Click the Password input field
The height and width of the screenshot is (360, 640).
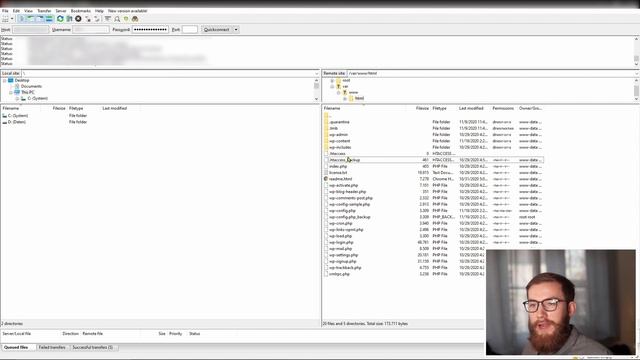tap(150, 30)
